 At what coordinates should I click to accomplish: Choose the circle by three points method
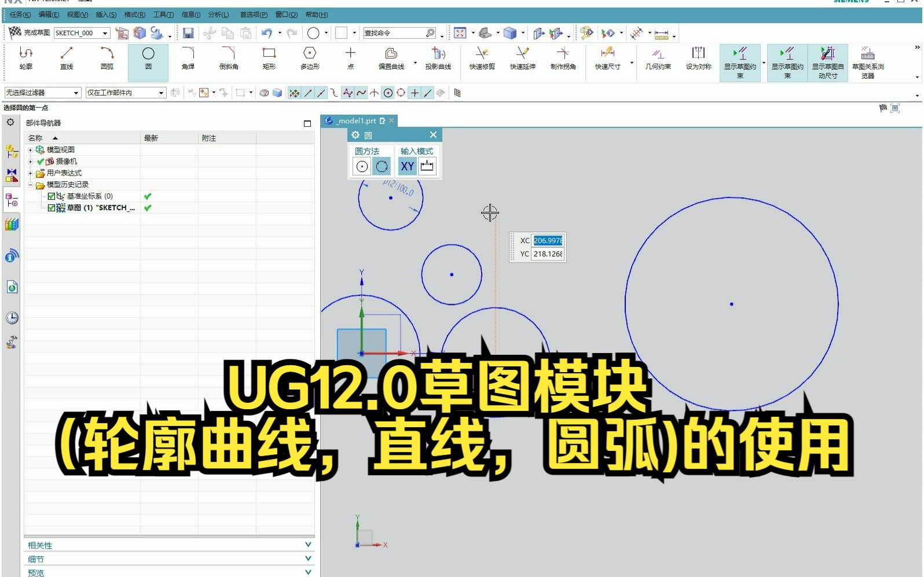pyautogui.click(x=382, y=167)
